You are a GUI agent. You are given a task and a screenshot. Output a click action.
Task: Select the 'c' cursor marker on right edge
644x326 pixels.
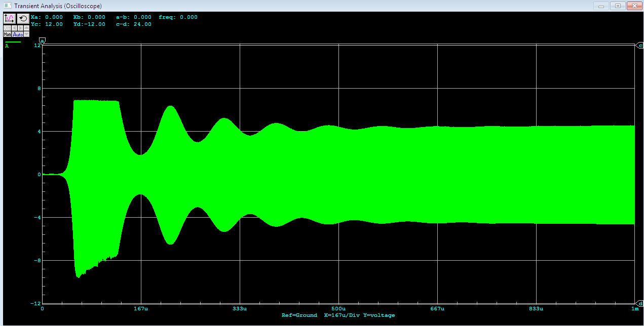pyautogui.click(x=639, y=45)
